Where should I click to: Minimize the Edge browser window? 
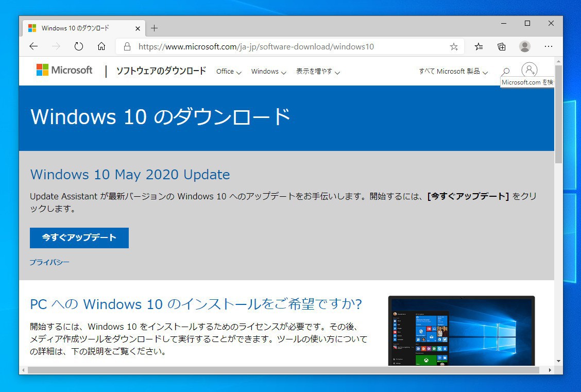pos(504,23)
